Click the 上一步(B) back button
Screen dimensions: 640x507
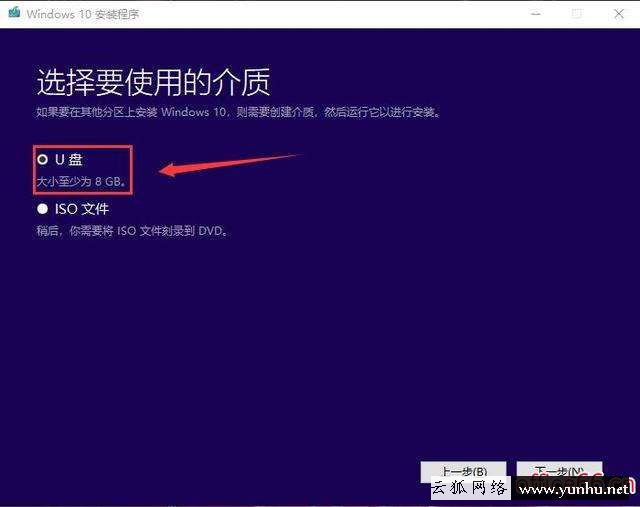tap(464, 472)
